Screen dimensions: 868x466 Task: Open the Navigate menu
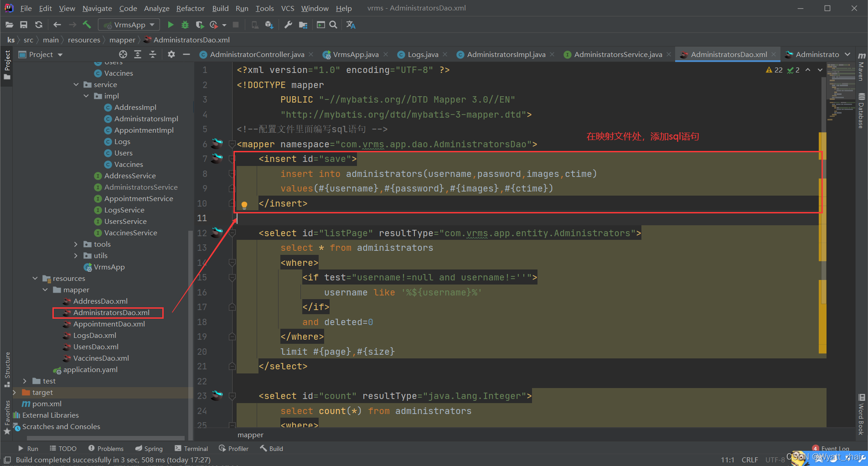click(x=97, y=8)
